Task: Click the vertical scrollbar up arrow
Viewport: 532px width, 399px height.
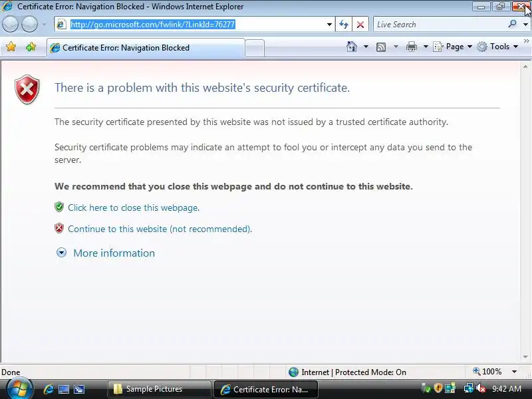Action: pos(525,67)
